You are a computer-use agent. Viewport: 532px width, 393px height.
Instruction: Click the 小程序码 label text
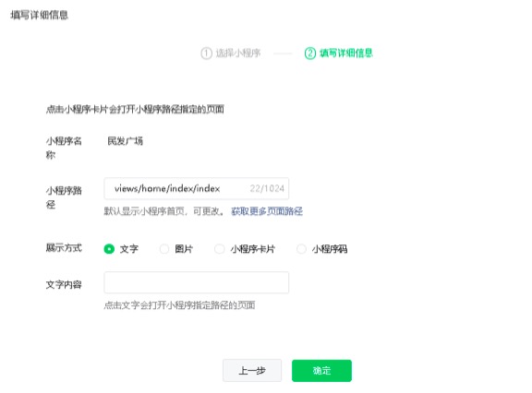coord(330,249)
